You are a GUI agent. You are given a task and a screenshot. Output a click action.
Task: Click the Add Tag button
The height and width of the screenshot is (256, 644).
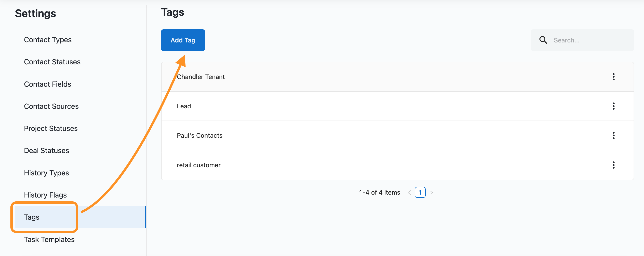coord(183,40)
